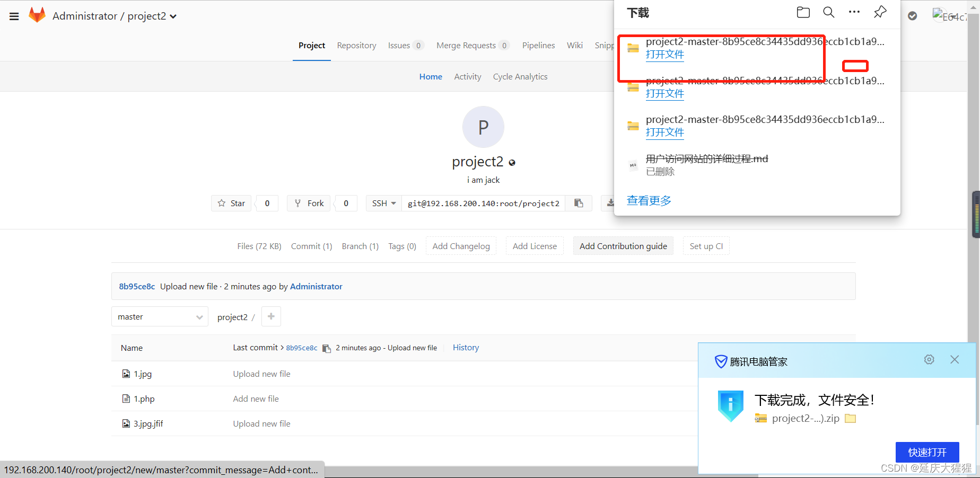Open folder icon next to project2 zip

(x=851, y=419)
